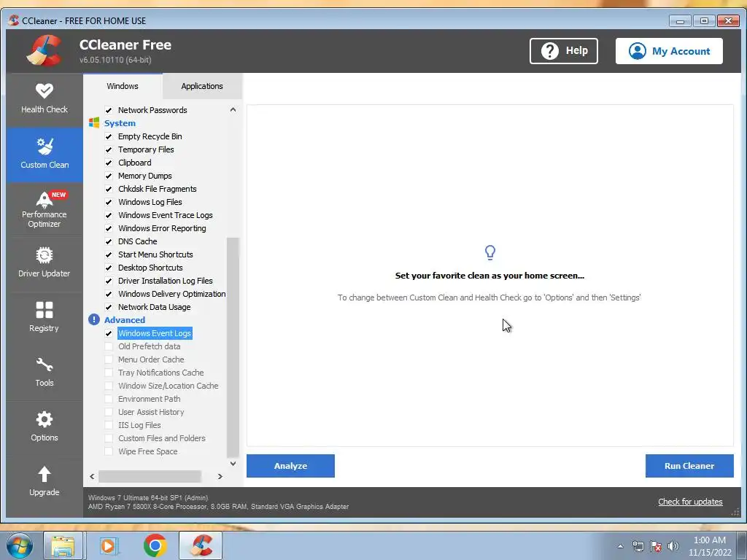
Task: Open the Options gear section
Action: click(44, 428)
